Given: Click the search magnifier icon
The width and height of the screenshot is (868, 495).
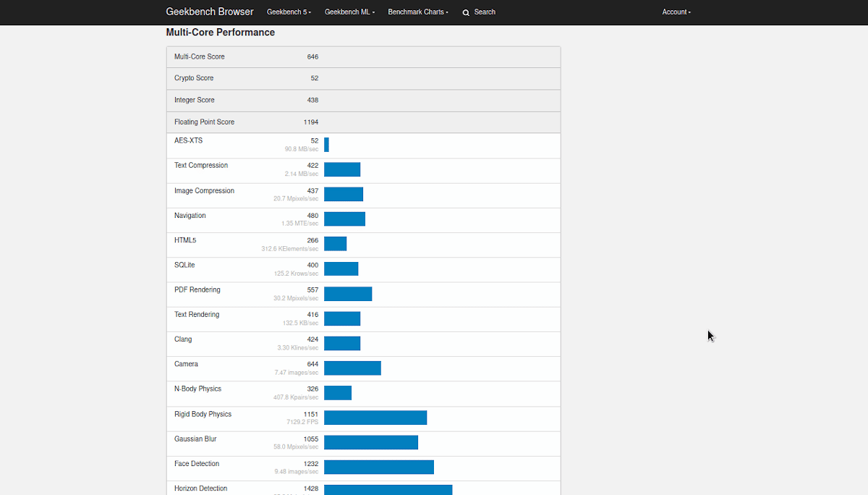Looking at the screenshot, I should (x=466, y=12).
